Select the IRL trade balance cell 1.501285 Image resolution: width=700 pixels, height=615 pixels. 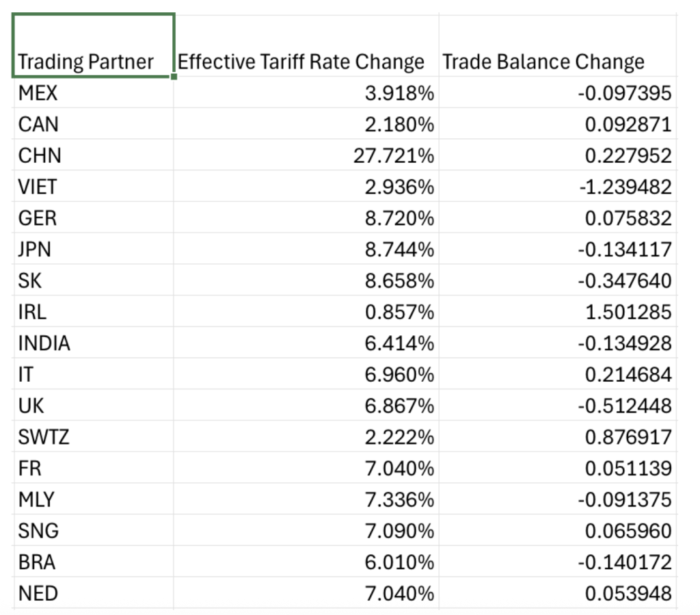tap(557, 312)
